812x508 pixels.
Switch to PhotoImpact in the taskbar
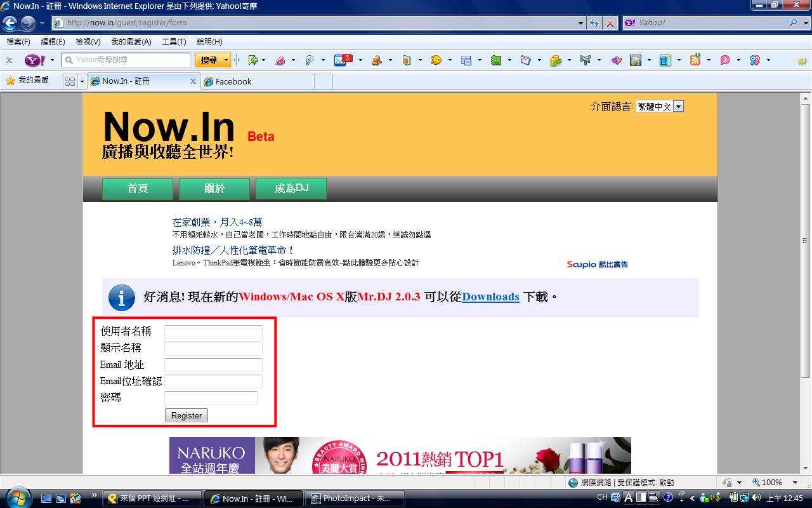[356, 498]
